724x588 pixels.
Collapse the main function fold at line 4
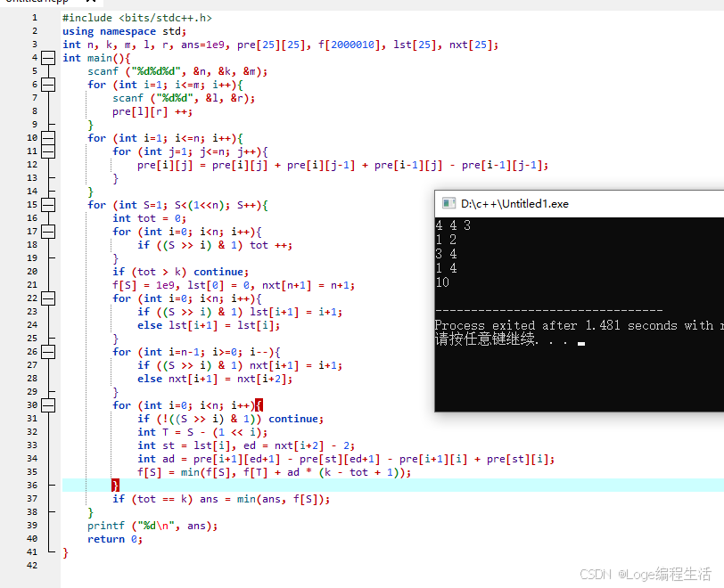pos(48,58)
